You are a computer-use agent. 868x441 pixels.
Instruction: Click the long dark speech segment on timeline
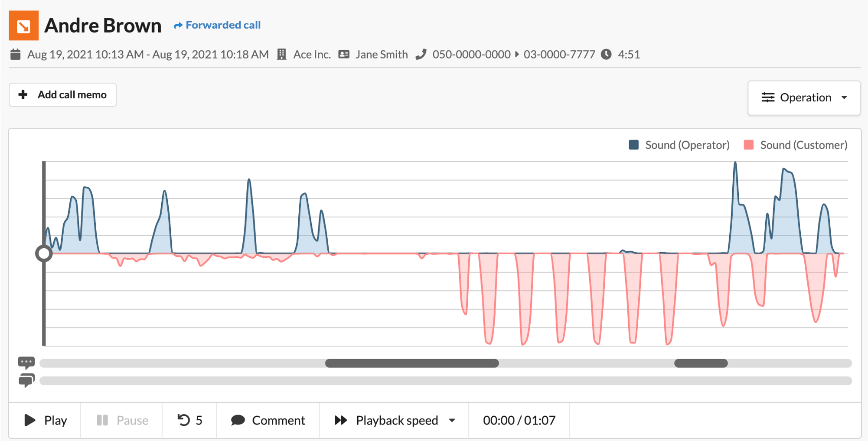click(x=412, y=363)
